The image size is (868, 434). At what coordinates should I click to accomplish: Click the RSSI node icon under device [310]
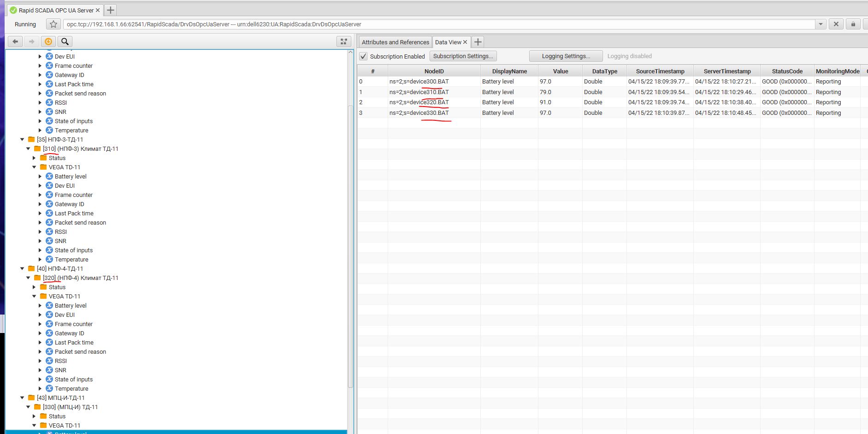point(49,232)
